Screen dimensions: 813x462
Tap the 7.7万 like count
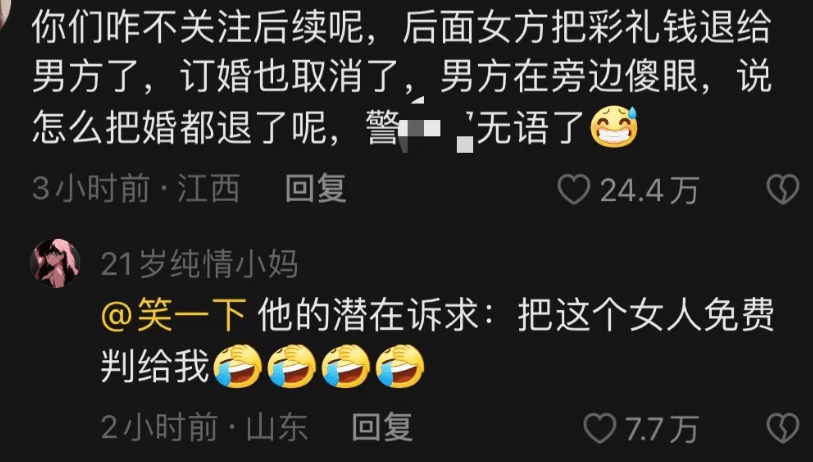coord(661,429)
